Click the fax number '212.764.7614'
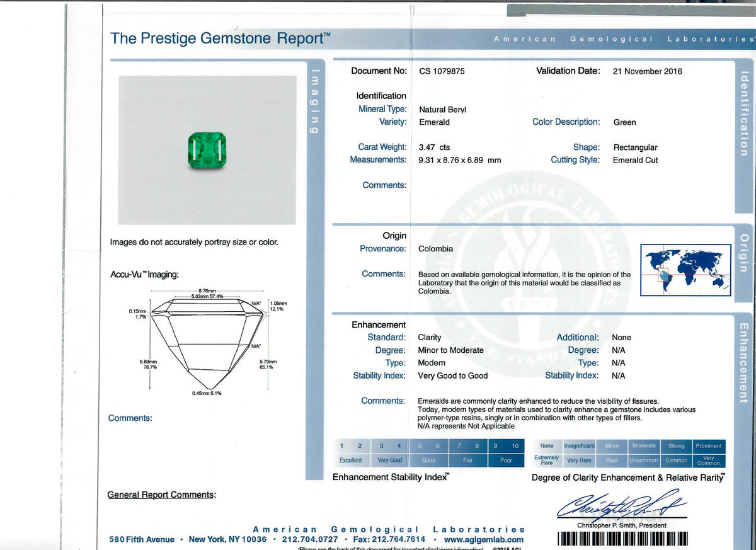 tap(400, 539)
